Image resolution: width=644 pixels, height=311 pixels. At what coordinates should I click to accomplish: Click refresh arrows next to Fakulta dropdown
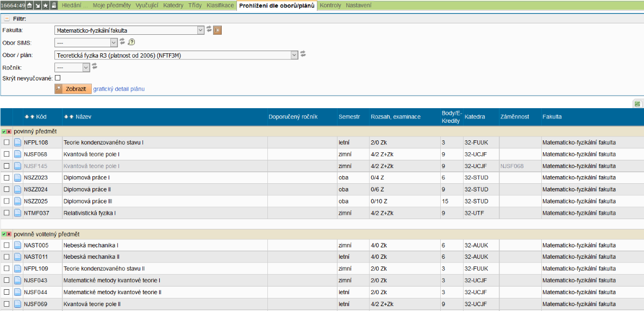[209, 30]
